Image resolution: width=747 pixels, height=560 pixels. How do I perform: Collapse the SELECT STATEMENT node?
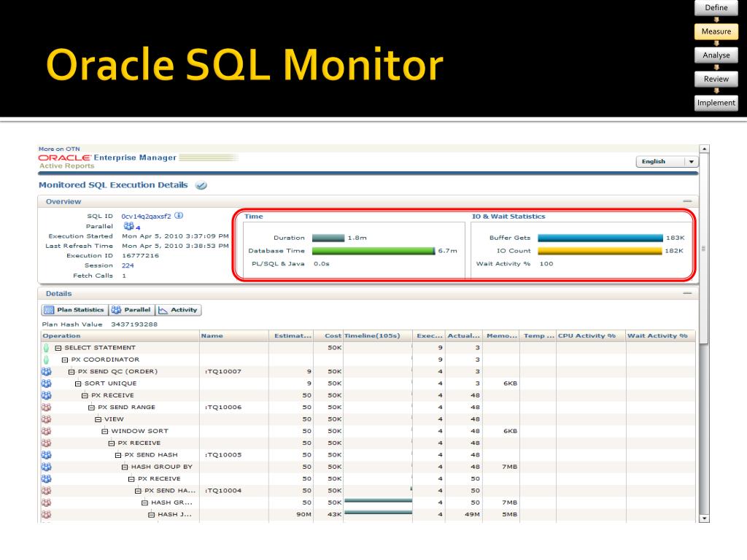[58, 348]
